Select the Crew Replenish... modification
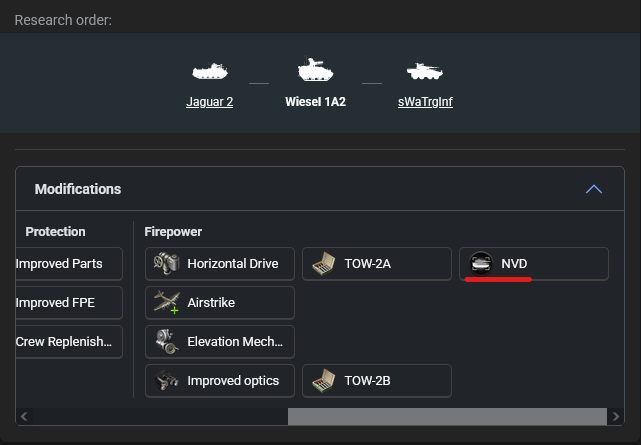The width and height of the screenshot is (641, 445). [69, 342]
